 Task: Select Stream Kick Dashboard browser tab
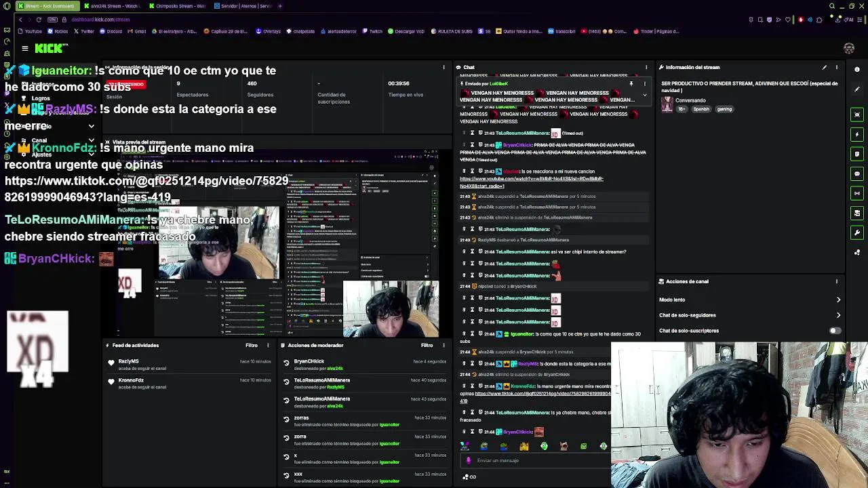[x=47, y=6]
